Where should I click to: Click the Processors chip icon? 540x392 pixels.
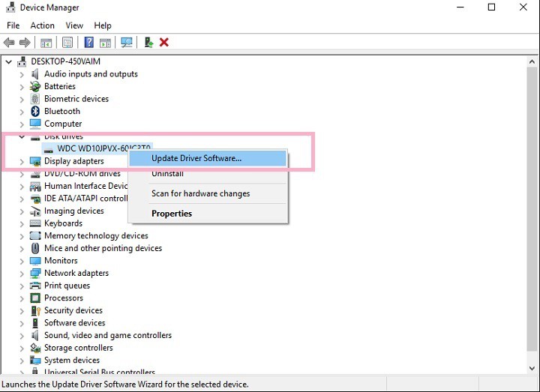point(35,298)
